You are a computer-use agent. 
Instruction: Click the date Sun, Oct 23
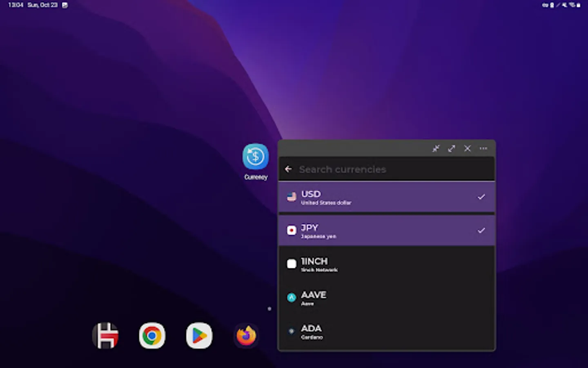[x=42, y=5]
